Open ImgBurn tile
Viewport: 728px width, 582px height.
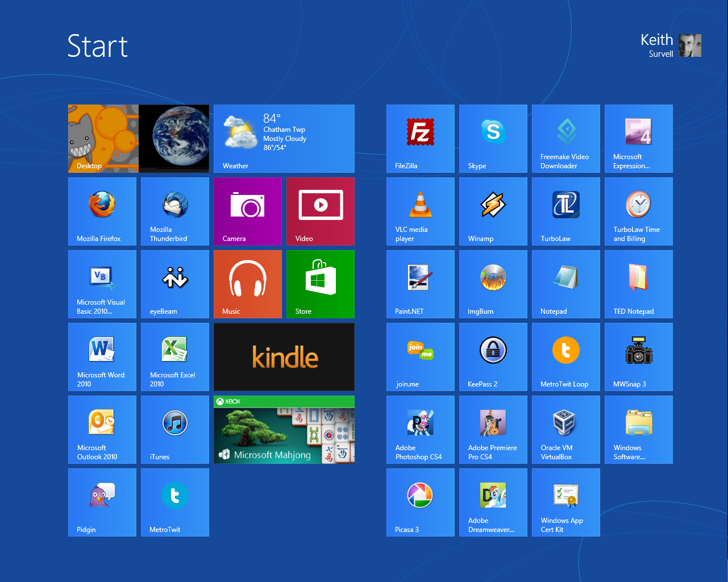point(493,284)
